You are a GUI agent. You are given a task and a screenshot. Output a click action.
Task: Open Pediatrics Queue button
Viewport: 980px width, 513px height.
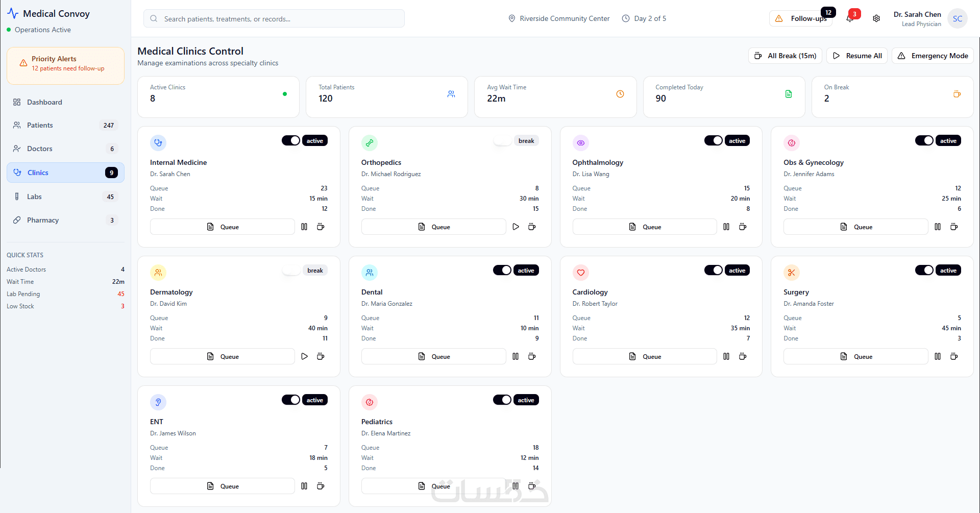pyautogui.click(x=434, y=486)
